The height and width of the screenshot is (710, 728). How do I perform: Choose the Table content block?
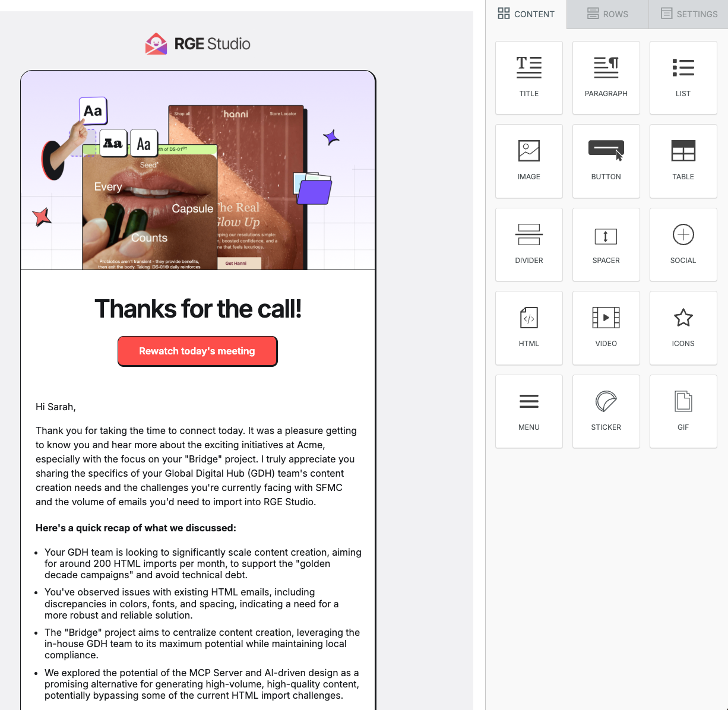coord(683,161)
